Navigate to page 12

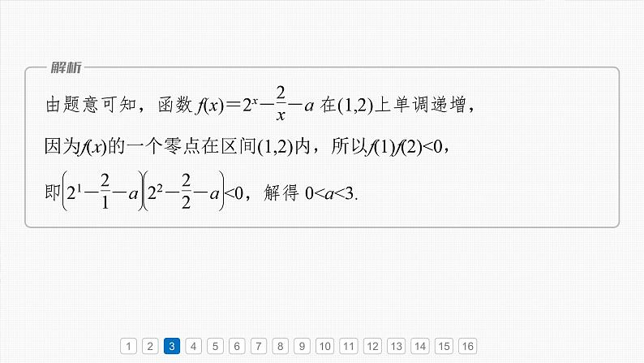click(x=372, y=346)
